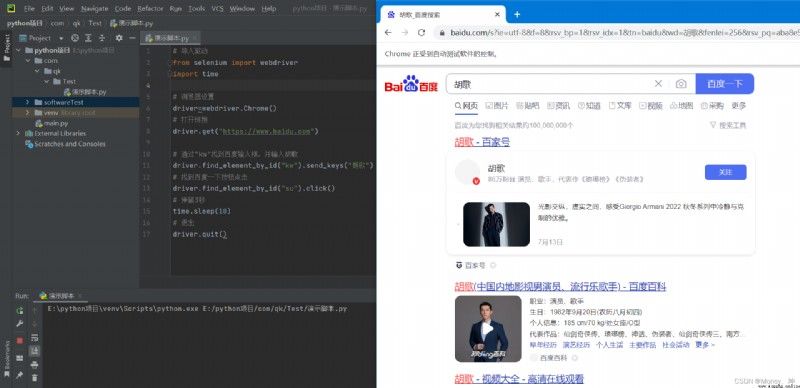Click the Baidu logo

[411, 84]
